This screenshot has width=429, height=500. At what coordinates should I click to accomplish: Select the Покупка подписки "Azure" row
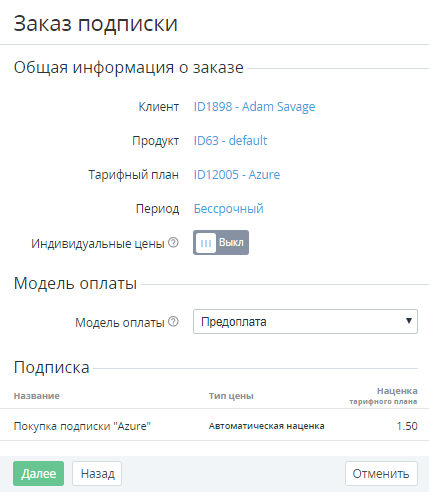tap(214, 426)
